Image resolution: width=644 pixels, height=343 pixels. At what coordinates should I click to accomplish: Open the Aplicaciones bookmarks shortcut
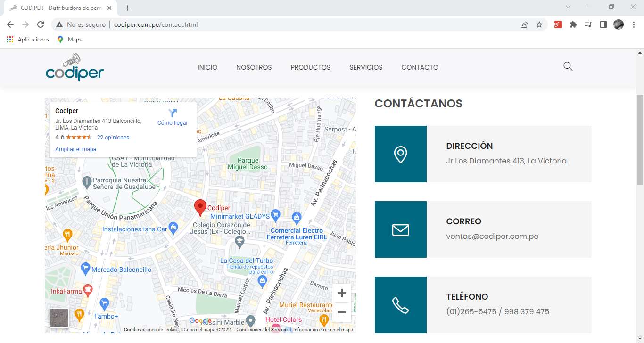[x=28, y=40]
